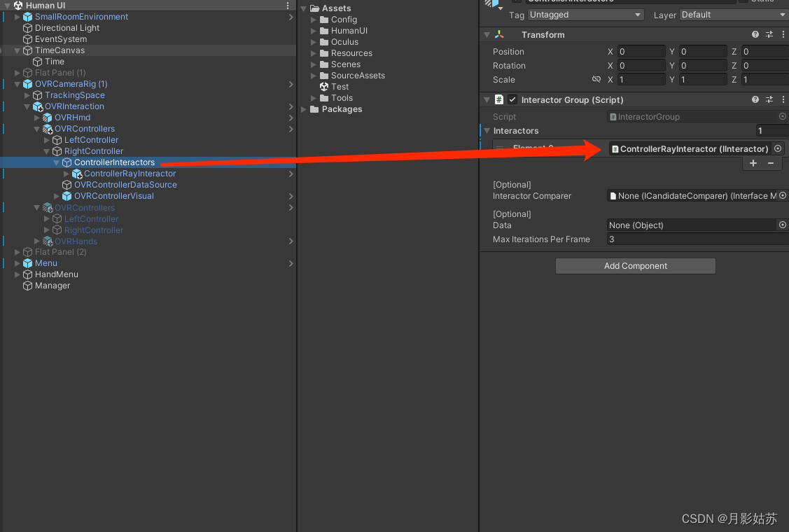This screenshot has width=789, height=532.
Task: Click the Add Component button
Action: pos(635,266)
